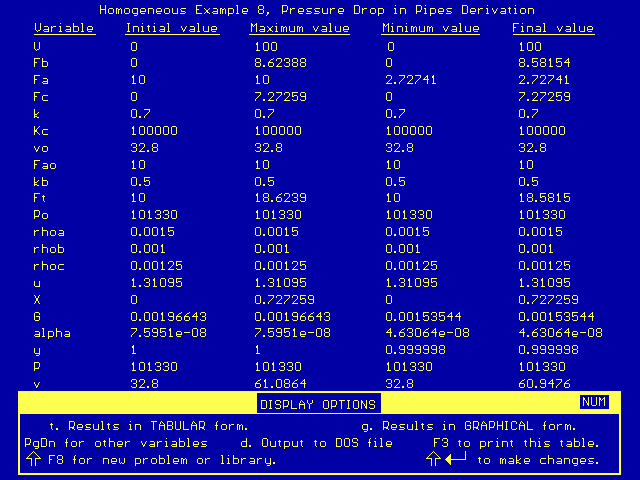The height and width of the screenshot is (480, 640).
Task: Click 'F3 to print this table'
Action: point(516,442)
